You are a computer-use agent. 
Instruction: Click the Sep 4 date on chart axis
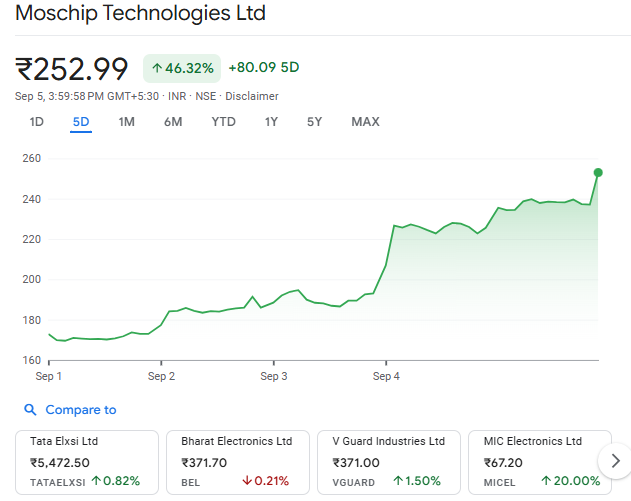pos(386,377)
